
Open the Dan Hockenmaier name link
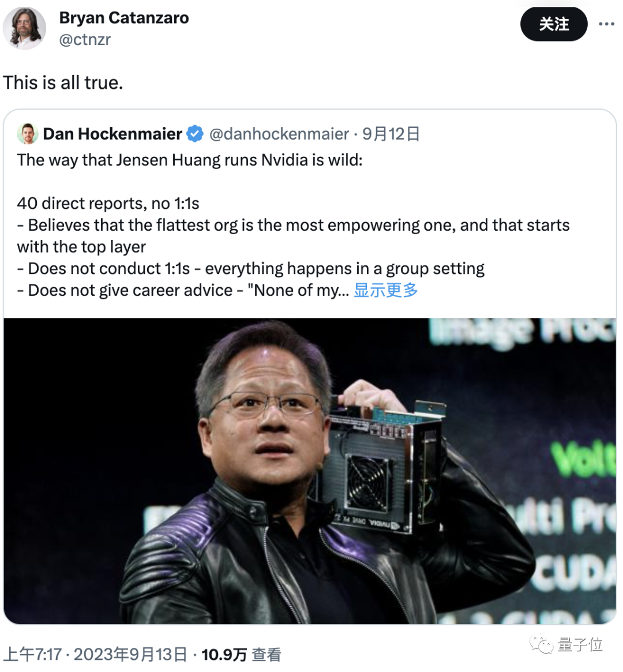112,134
